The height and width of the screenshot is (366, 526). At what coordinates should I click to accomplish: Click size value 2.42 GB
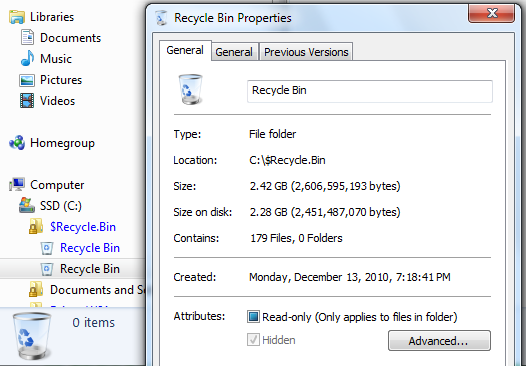pyautogui.click(x=325, y=186)
